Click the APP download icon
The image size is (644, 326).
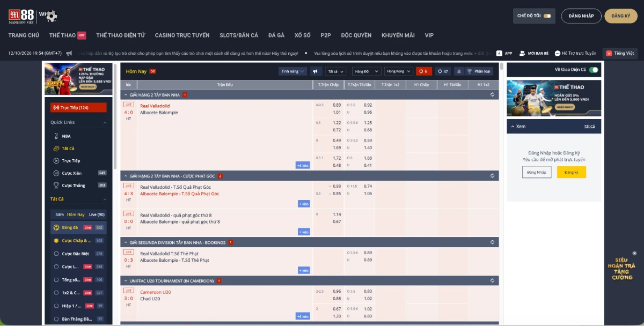pyautogui.click(x=499, y=53)
